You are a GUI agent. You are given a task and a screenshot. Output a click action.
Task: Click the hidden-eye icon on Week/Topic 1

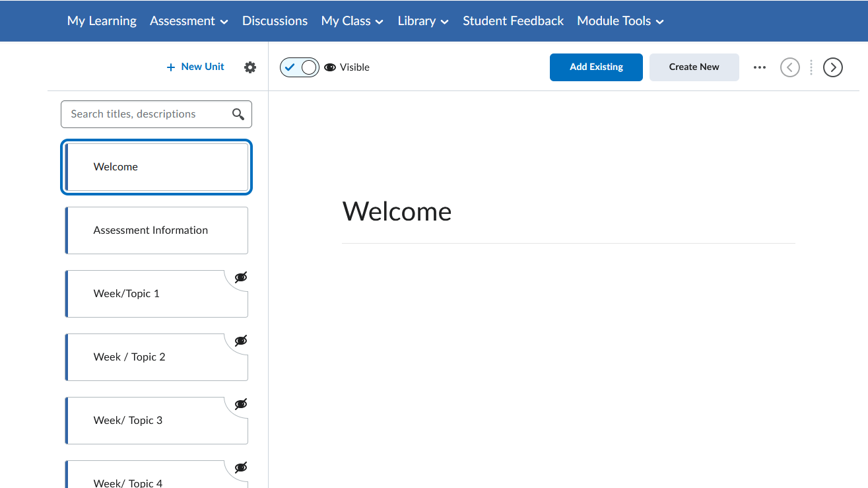click(x=240, y=277)
